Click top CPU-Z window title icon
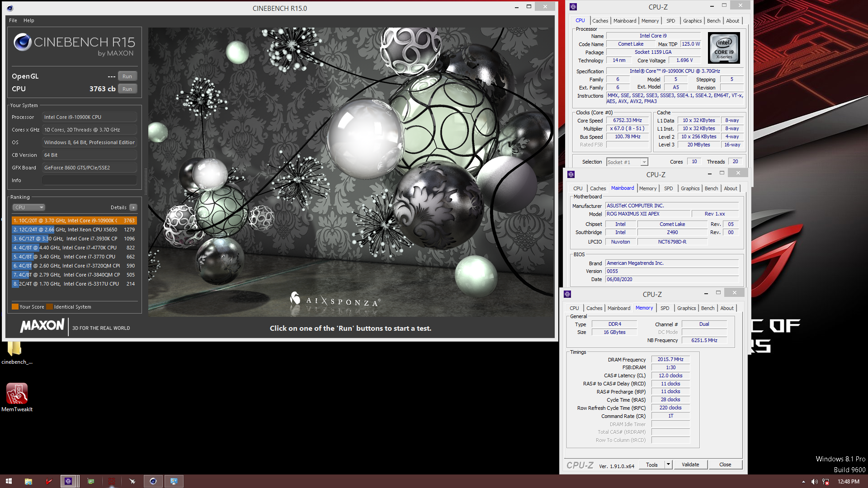Screen dimensions: 868x488 coord(573,7)
